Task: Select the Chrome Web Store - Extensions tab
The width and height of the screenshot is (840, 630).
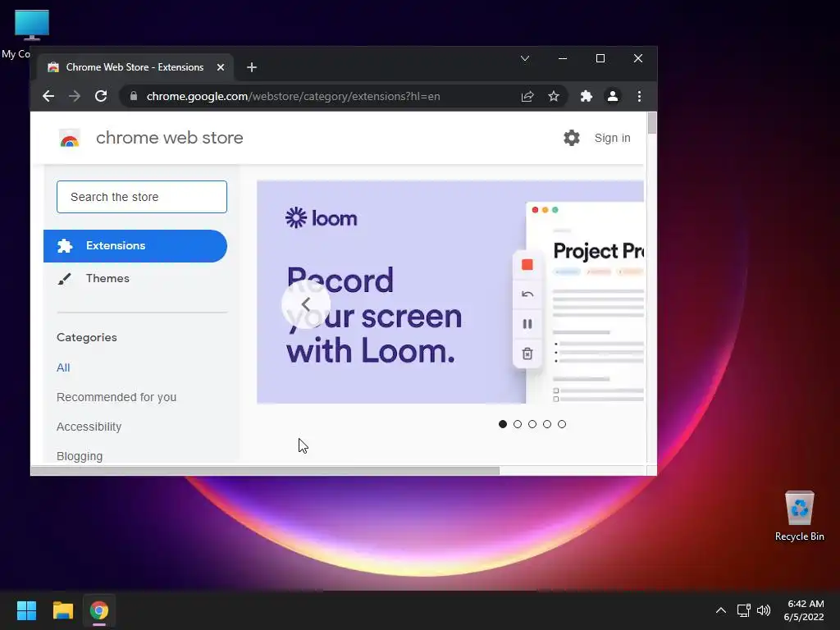Action: pyautogui.click(x=135, y=67)
